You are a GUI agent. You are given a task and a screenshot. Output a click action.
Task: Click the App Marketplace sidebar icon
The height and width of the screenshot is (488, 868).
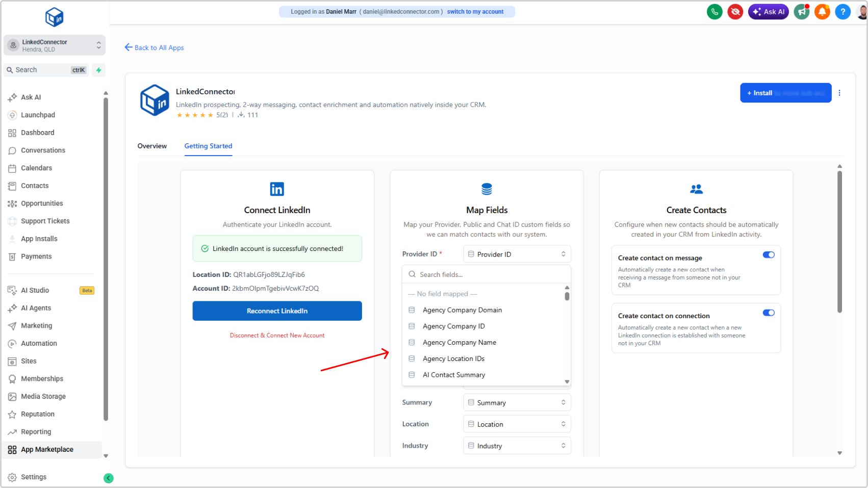[12, 450]
